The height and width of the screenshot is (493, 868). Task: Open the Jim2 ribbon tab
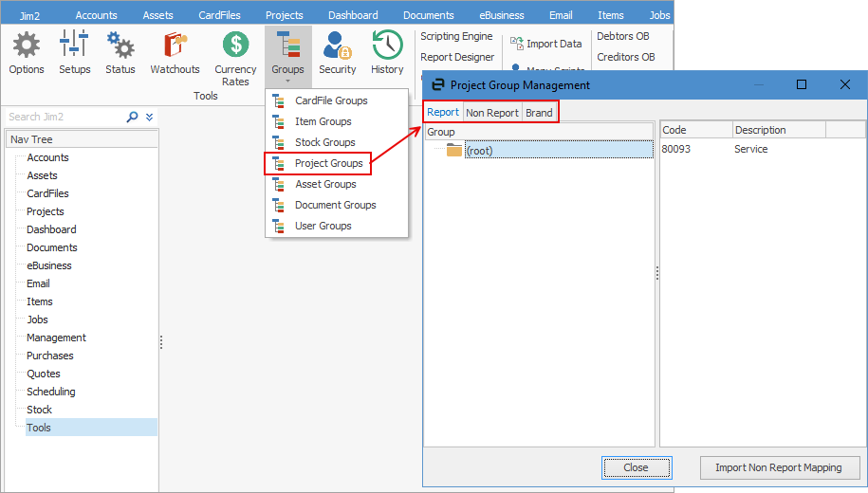click(30, 15)
